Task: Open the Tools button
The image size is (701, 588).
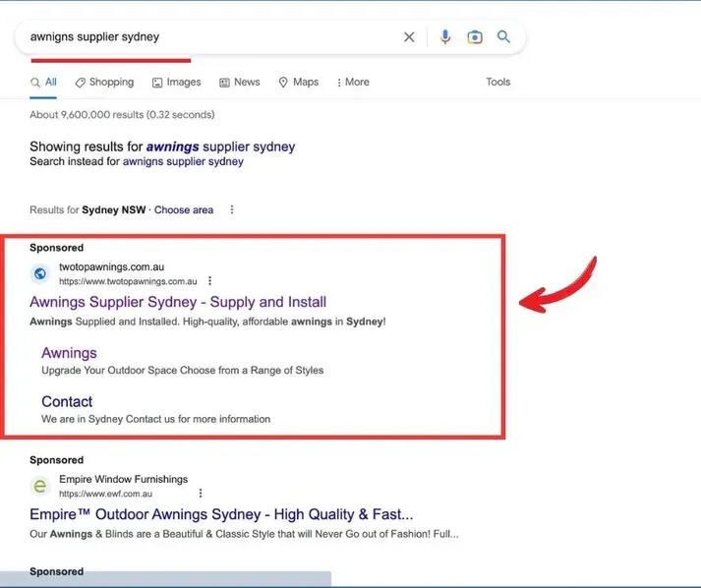Action: (x=498, y=83)
